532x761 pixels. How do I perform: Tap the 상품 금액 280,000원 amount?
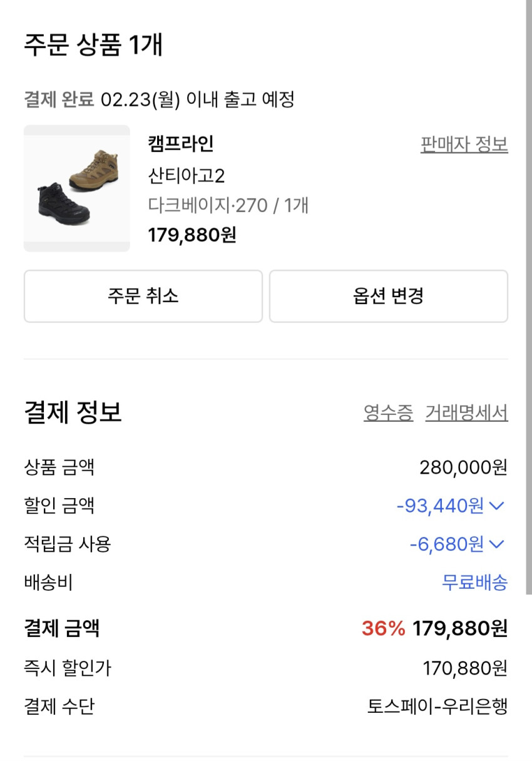coord(463,467)
